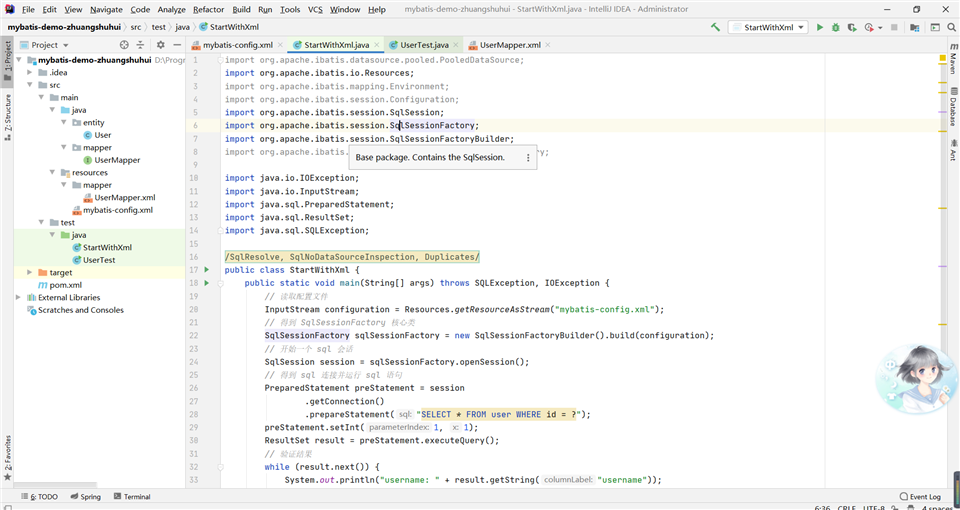The width and height of the screenshot is (960, 510).
Task: Open the TODO tool window
Action: [40, 497]
